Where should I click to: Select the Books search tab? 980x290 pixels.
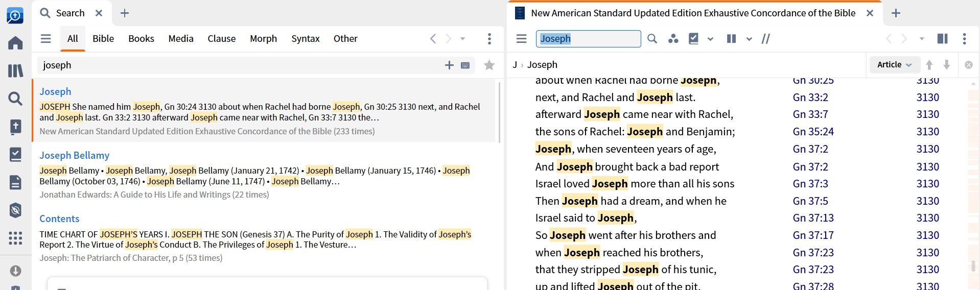point(141,39)
